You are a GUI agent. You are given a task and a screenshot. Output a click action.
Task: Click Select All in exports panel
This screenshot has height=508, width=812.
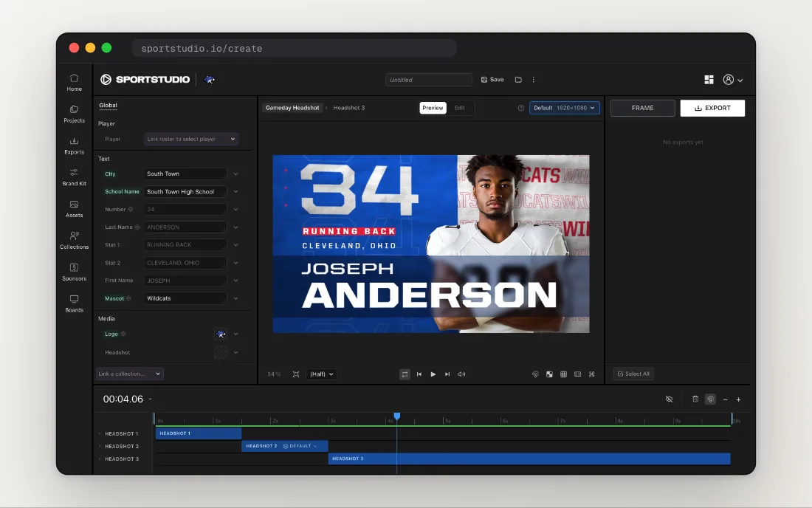tap(633, 374)
